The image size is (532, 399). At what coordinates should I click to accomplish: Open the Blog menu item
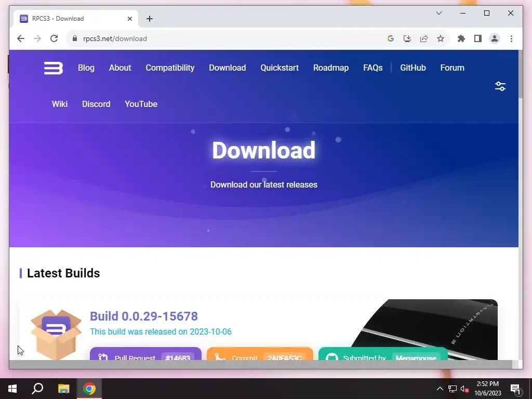[86, 68]
